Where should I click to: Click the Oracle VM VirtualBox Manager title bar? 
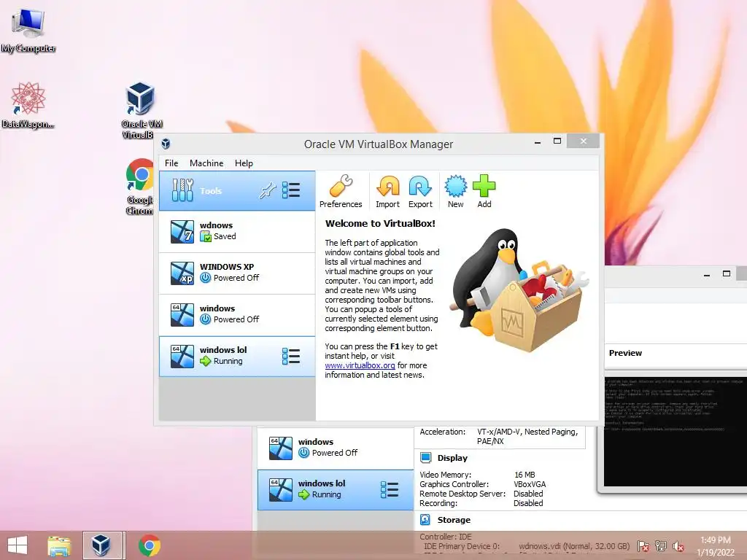[379, 144]
